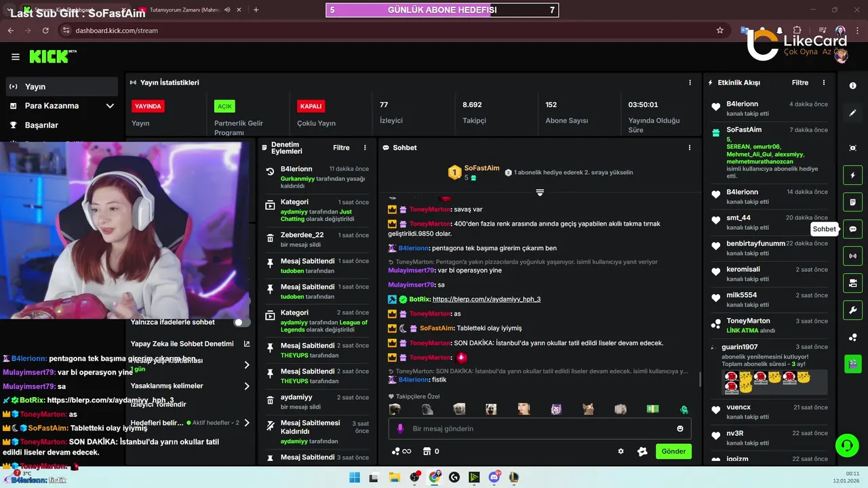Click keromisali in activity feed
Screen dimensions: 868x488
(x=743, y=269)
